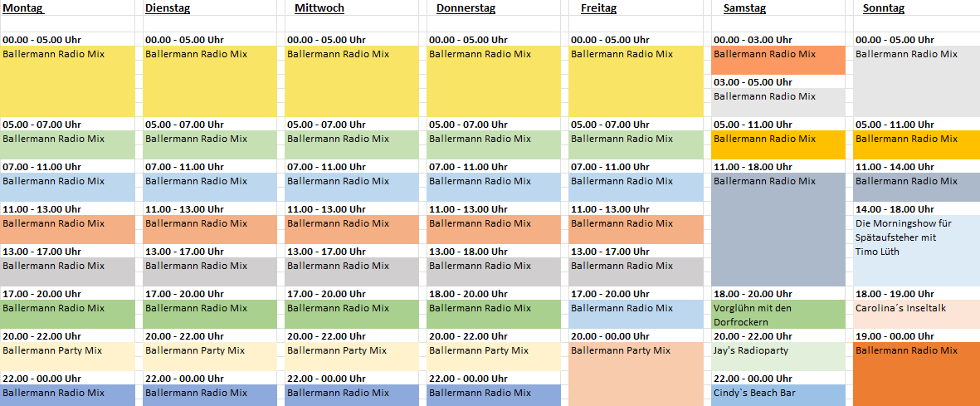Screen dimensions: 980x406
Task: Click the Freitag day heading
Action: [598, 8]
